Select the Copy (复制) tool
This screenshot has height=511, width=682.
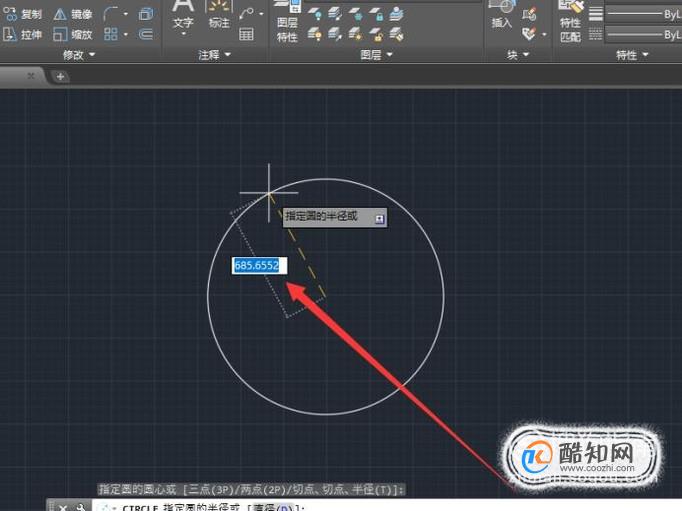pyautogui.click(x=23, y=14)
